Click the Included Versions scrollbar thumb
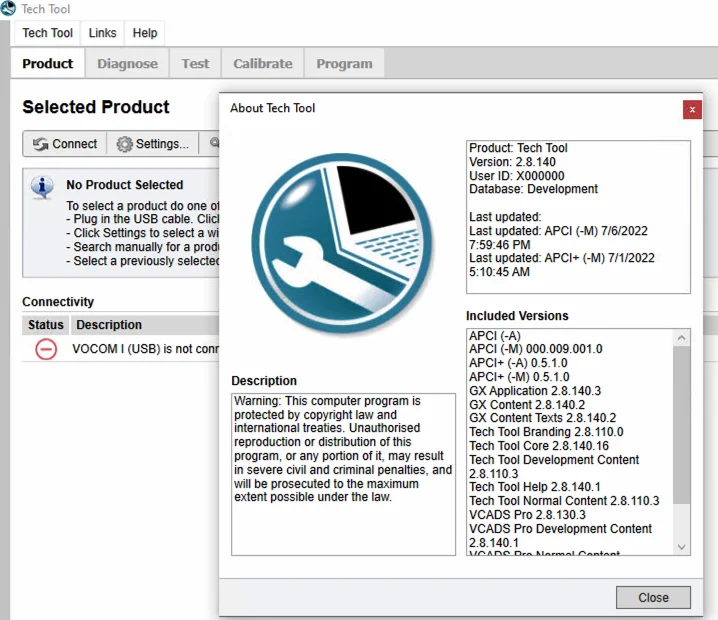Viewport: 718px width, 620px height. tap(682, 425)
